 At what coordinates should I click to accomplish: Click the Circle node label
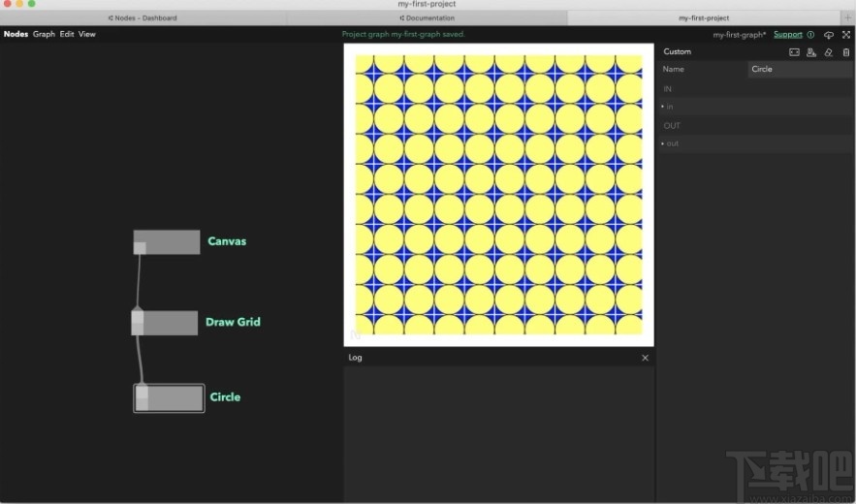click(225, 397)
